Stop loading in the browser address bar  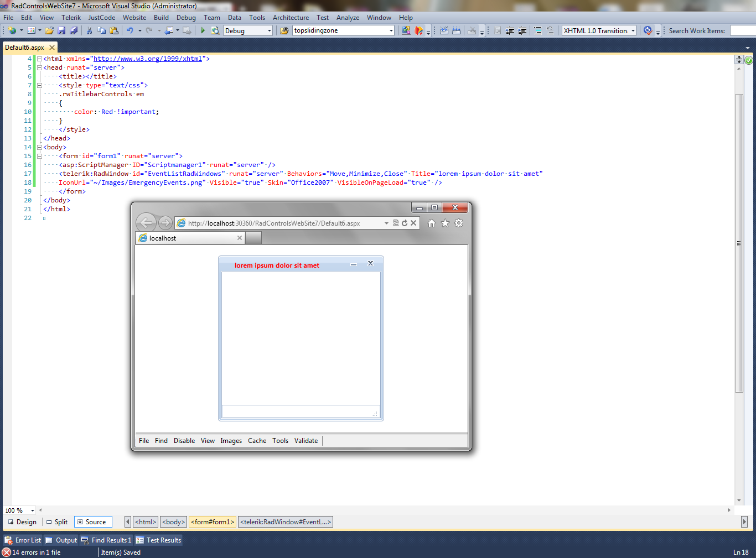tap(413, 223)
